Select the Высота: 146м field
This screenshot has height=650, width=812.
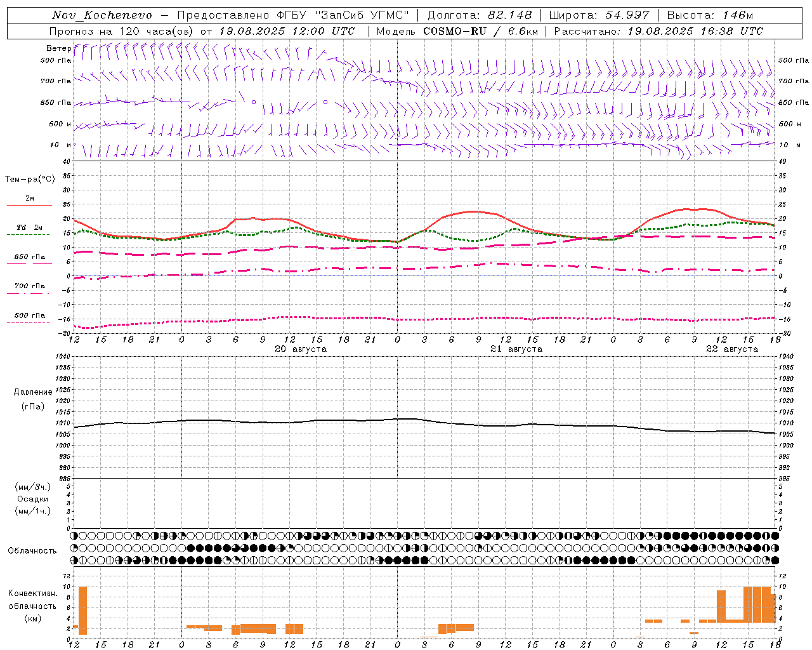(x=710, y=15)
